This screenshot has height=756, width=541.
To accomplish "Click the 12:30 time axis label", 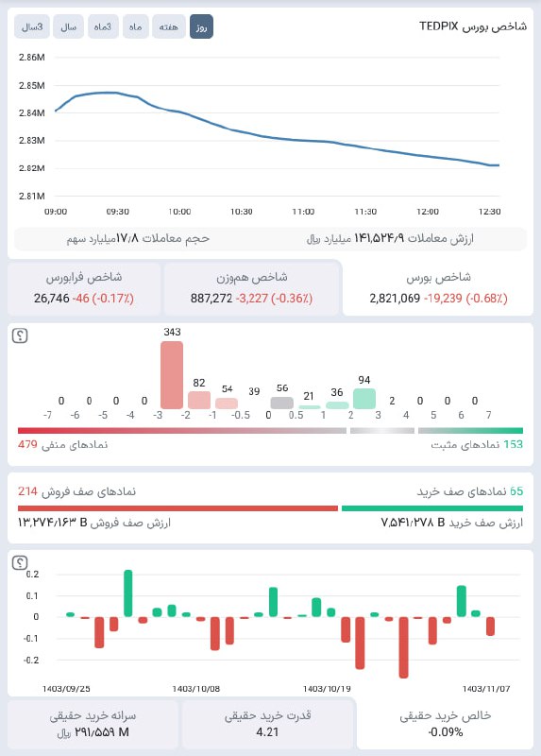I will point(489,212).
